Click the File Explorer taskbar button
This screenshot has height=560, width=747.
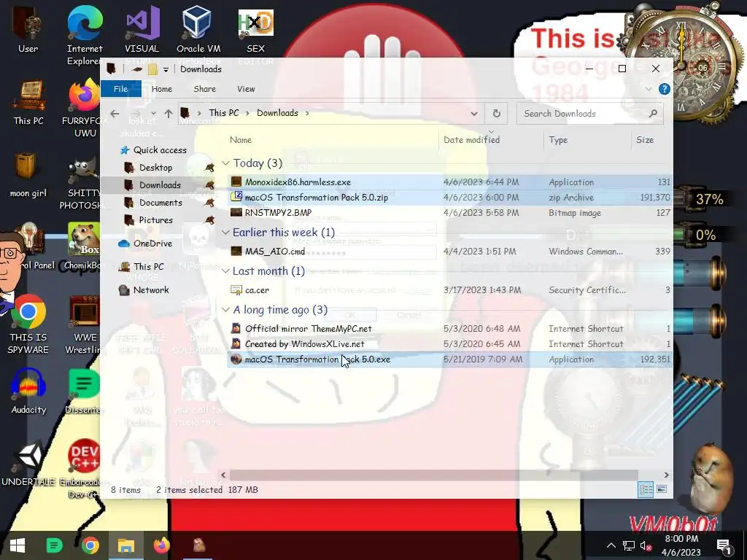(x=126, y=545)
